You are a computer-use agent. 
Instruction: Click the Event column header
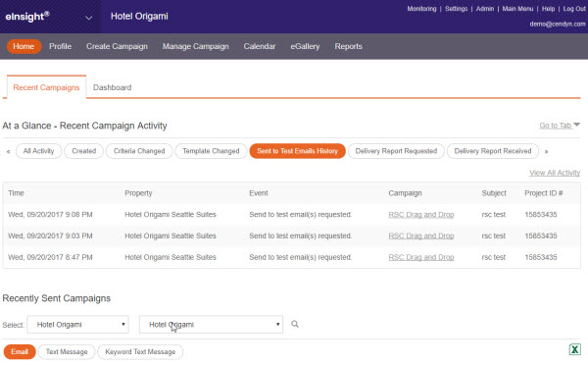tap(259, 193)
